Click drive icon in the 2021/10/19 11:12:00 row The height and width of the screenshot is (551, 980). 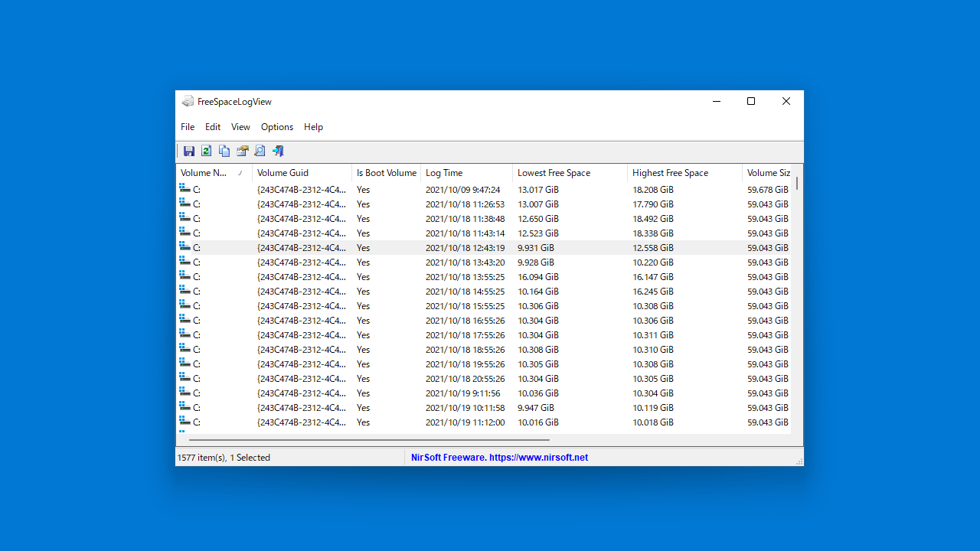pos(185,421)
